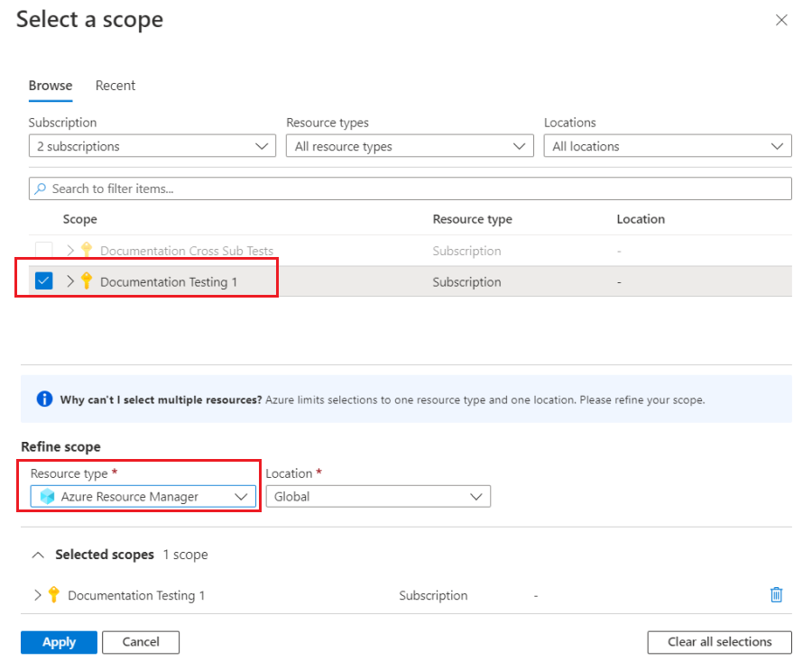
Task: Expand the Documentation Testing 1 tree row
Action: (71, 281)
